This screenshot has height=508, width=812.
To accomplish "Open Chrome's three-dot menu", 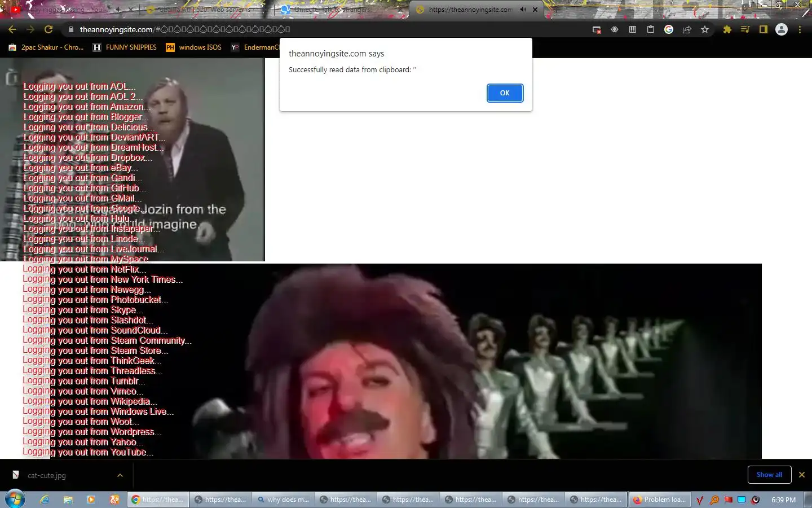I will (x=800, y=29).
